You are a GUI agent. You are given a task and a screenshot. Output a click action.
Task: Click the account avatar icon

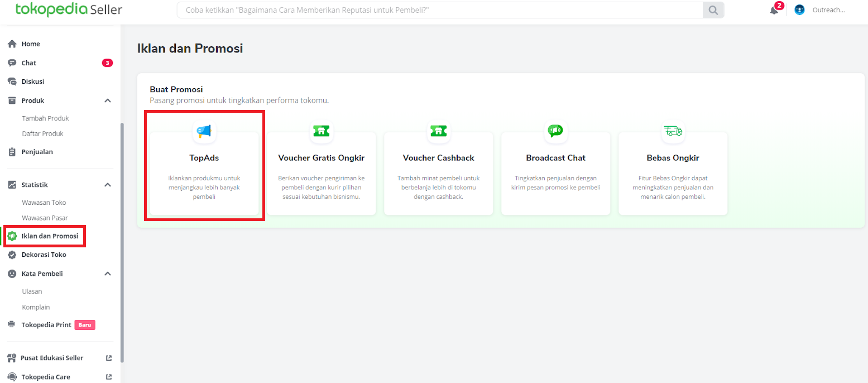[x=799, y=10]
